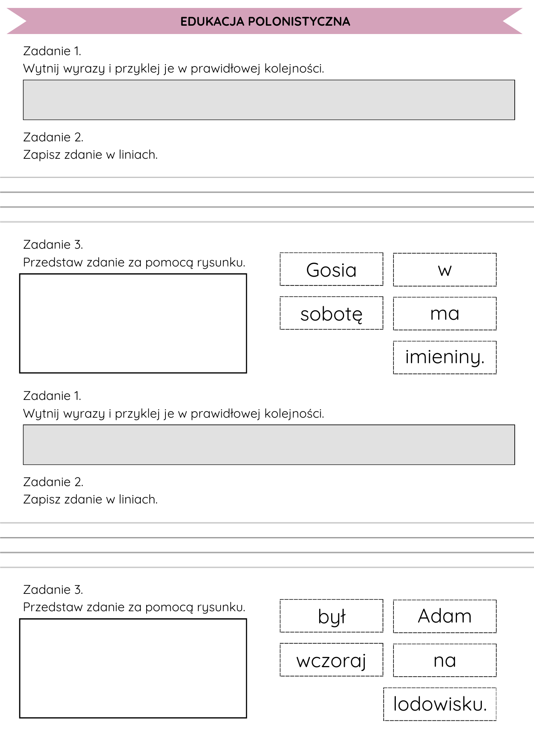Select the 'sobotę' word card

tap(331, 313)
